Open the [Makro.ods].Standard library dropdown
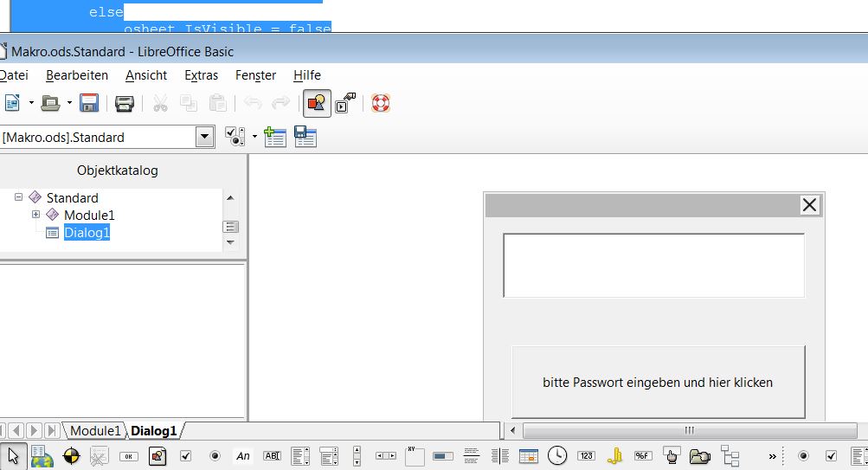Viewport: 868px width, 470px height. point(204,137)
